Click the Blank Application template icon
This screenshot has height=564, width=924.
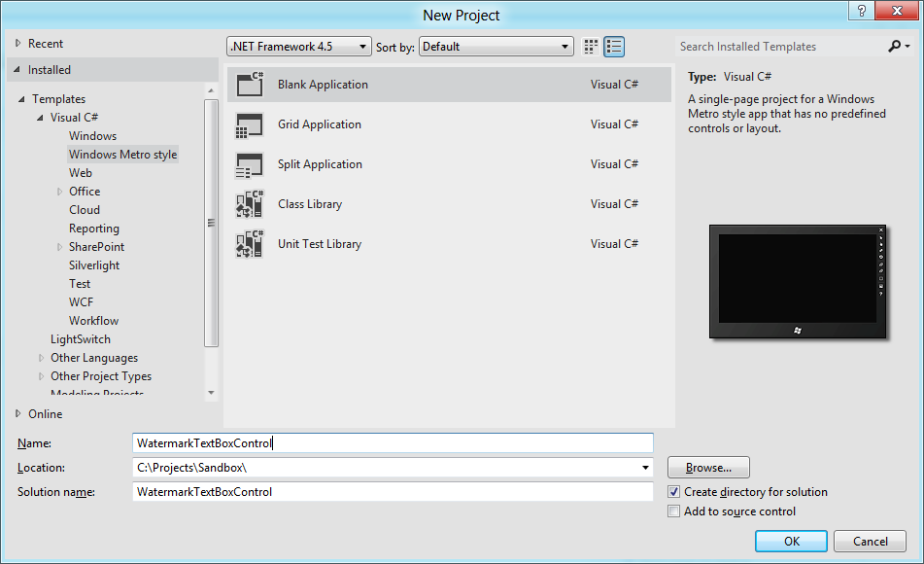click(250, 85)
